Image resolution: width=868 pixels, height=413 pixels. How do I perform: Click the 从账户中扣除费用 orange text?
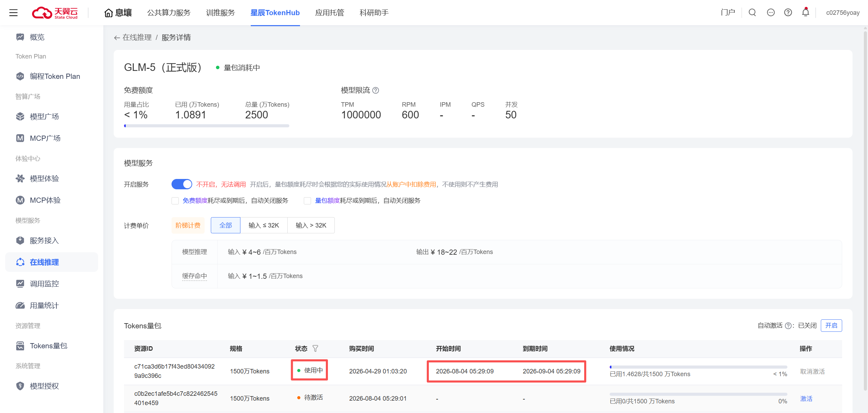coord(411,184)
